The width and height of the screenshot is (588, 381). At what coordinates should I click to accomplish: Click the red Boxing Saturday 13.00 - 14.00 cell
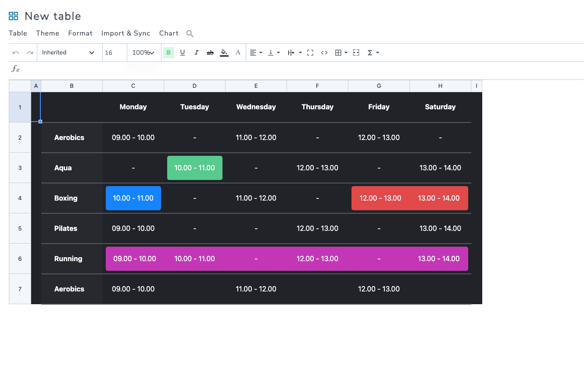tap(439, 198)
